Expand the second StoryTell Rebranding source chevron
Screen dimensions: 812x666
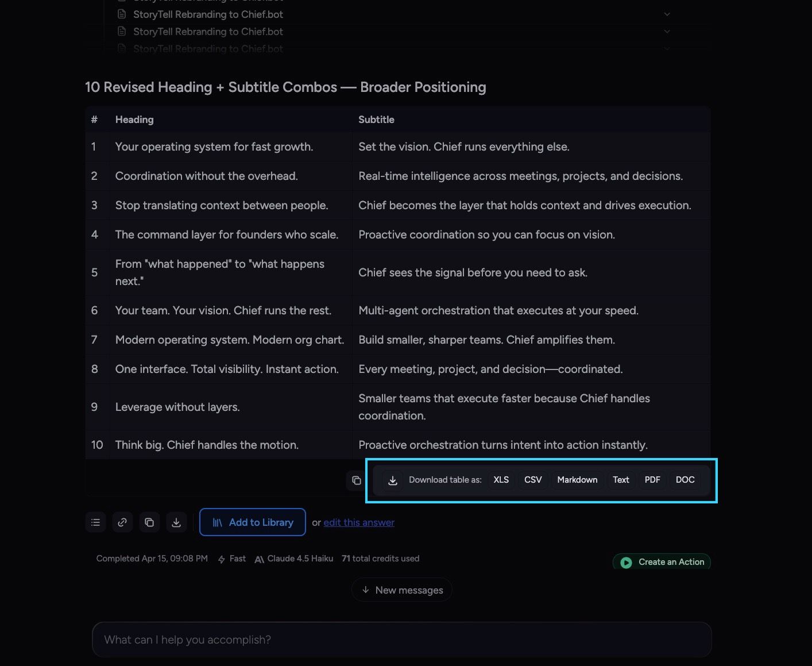(667, 31)
